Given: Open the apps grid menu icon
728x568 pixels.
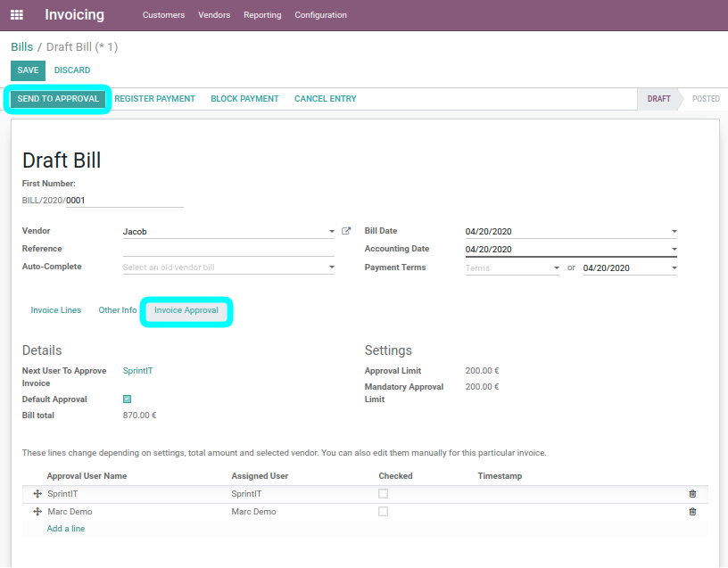Looking at the screenshot, I should click(x=16, y=15).
